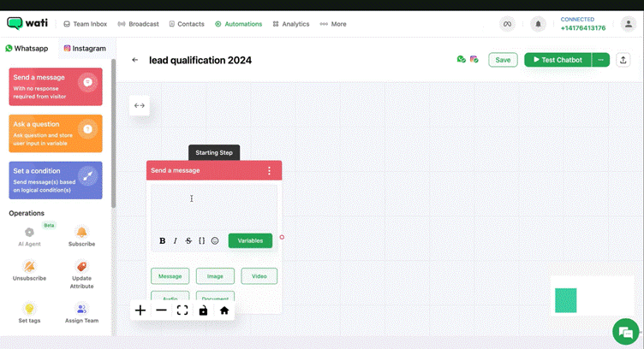Viewport: 644px width, 349px height.
Task: Expand options next to Test Chatbot
Action: 600,60
